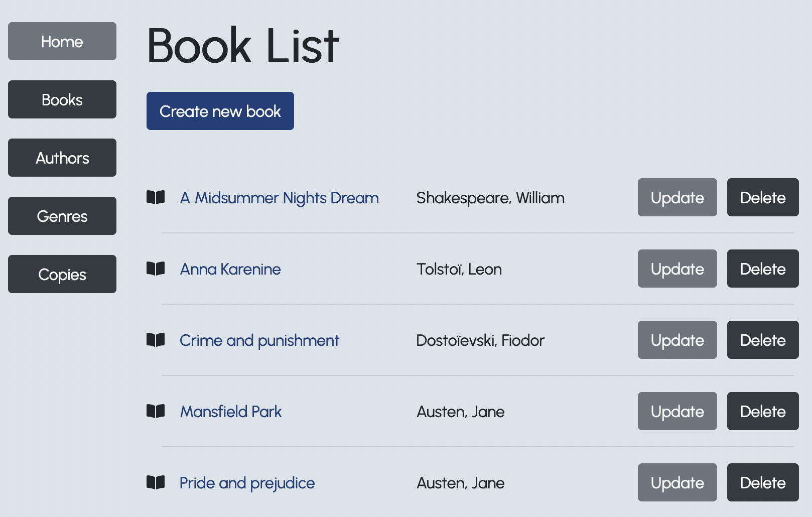The height and width of the screenshot is (517, 812).
Task: Click book icon beside A Midsummer Nights Dream
Action: 156,197
